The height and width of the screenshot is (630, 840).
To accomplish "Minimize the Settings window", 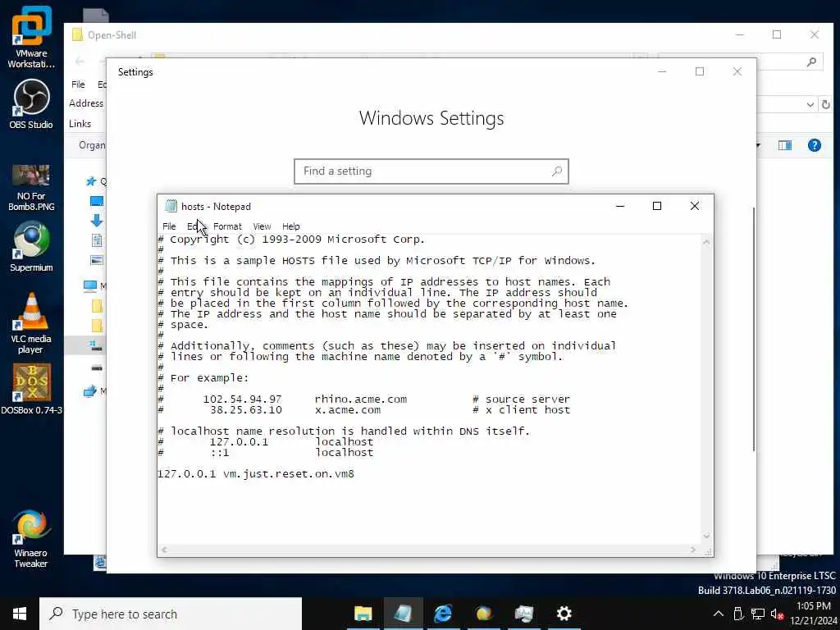I will pyautogui.click(x=662, y=72).
